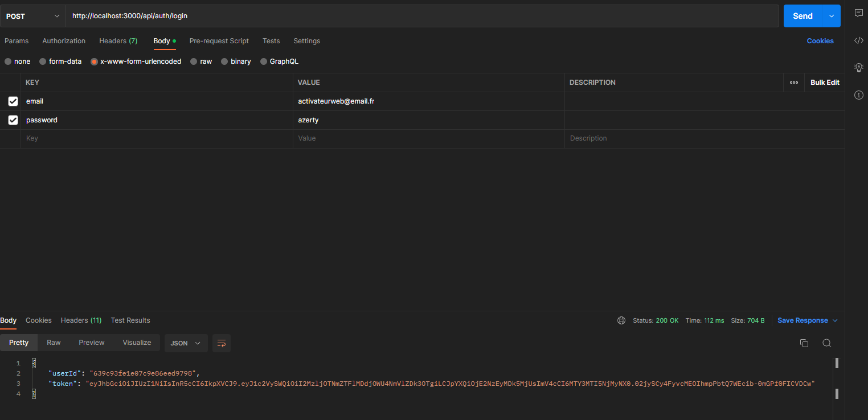Open the Cookies manager
Screen dimensions: 868x420
[x=820, y=40]
